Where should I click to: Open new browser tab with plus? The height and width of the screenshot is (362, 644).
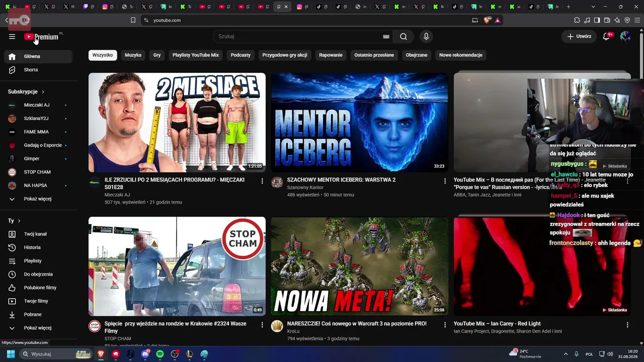[569, 7]
